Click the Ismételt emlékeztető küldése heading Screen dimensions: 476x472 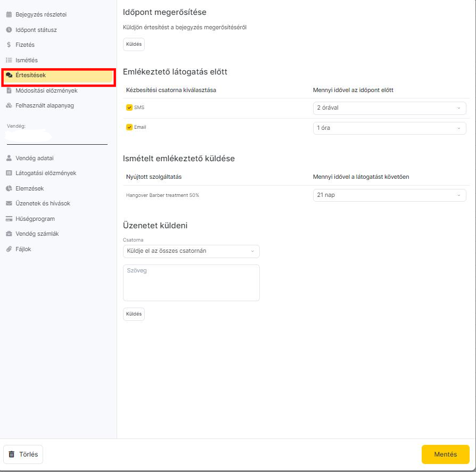coord(179,159)
